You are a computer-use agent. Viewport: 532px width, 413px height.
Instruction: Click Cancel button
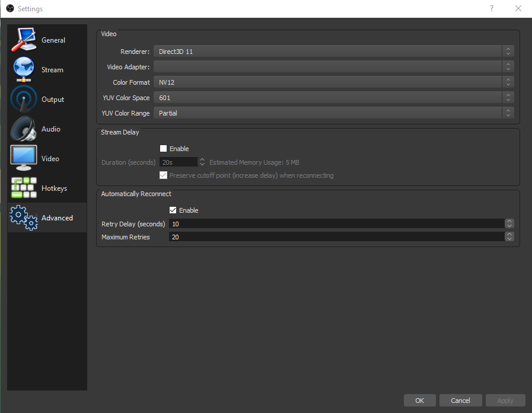pos(460,401)
